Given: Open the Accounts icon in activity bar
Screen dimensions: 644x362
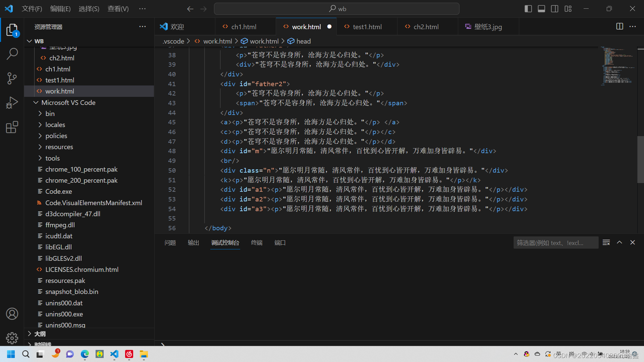Looking at the screenshot, I should point(12,314).
